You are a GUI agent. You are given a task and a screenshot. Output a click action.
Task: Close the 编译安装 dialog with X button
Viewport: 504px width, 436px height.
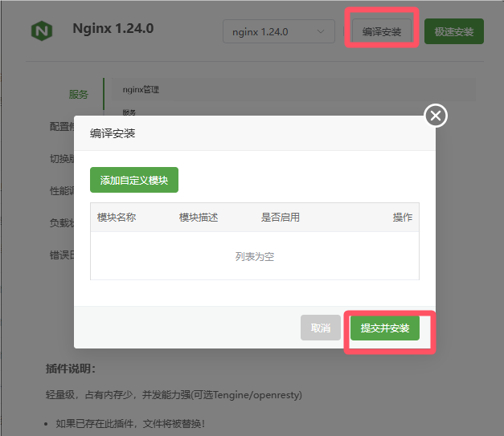436,116
